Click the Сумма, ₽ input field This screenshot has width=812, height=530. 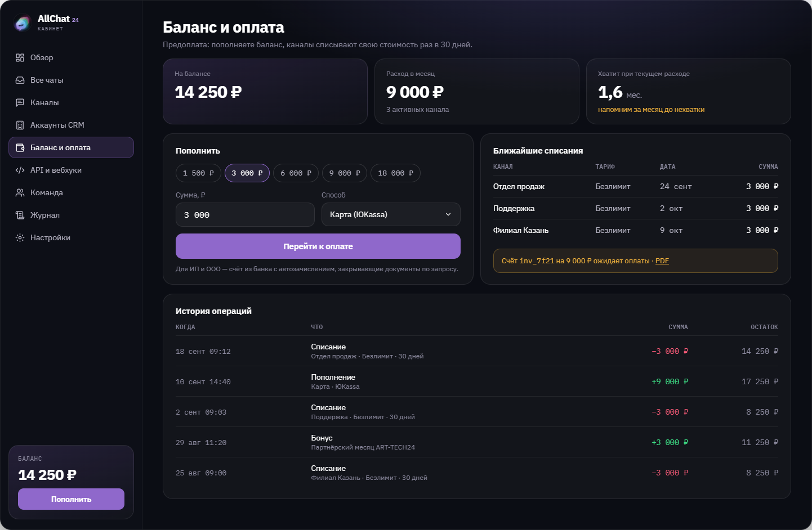pos(245,215)
